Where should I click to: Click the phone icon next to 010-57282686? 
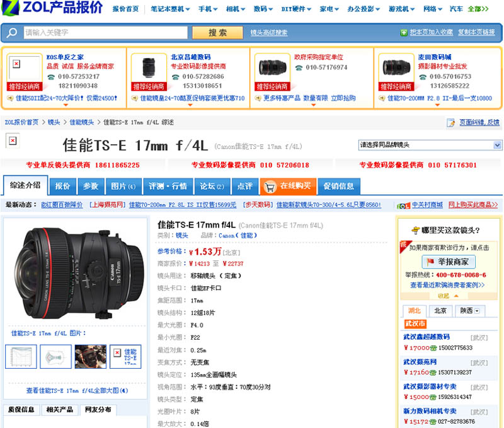(x=176, y=77)
